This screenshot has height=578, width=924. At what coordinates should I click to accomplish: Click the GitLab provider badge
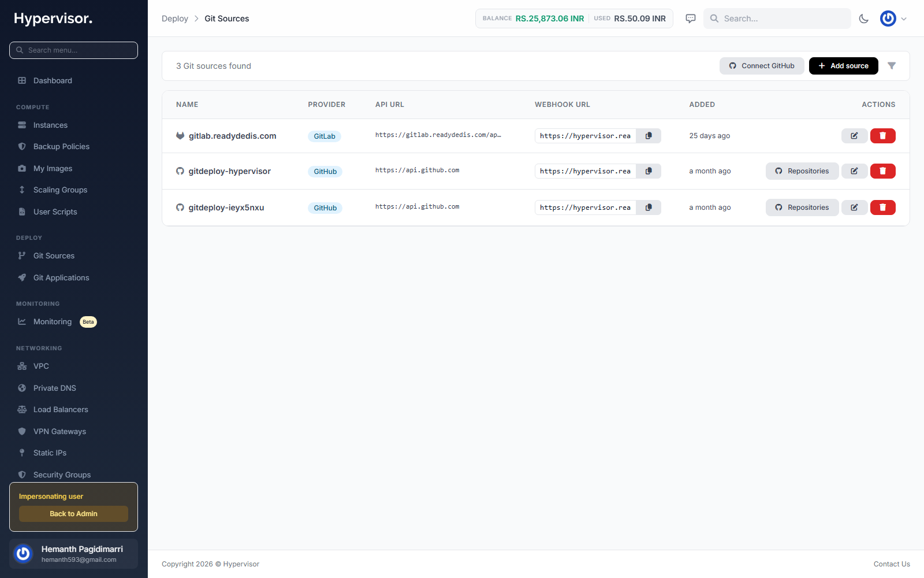click(x=325, y=136)
